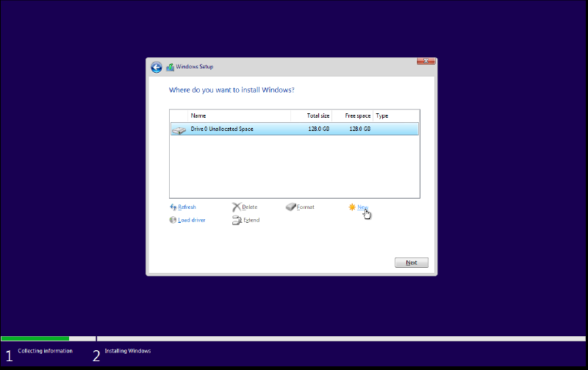Click the Windows Setup title bar icon
Viewport: 588px width, 370px height.
click(171, 67)
